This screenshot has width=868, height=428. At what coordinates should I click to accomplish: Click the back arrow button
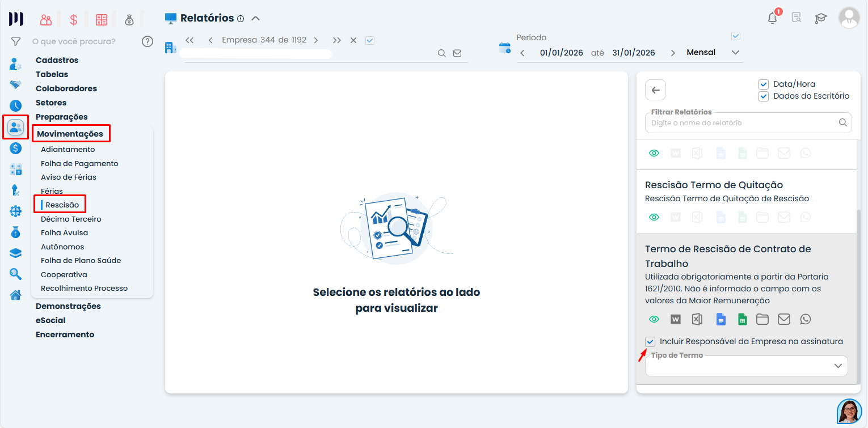click(656, 90)
